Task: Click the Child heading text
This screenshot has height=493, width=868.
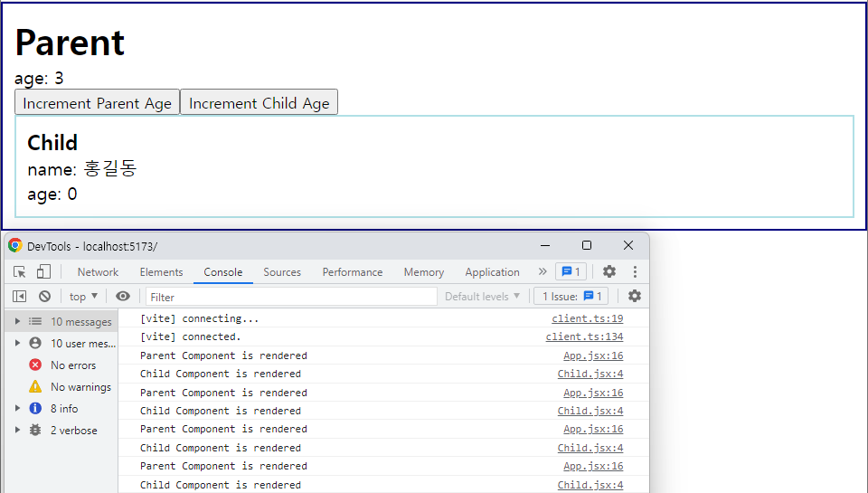Action: (52, 143)
